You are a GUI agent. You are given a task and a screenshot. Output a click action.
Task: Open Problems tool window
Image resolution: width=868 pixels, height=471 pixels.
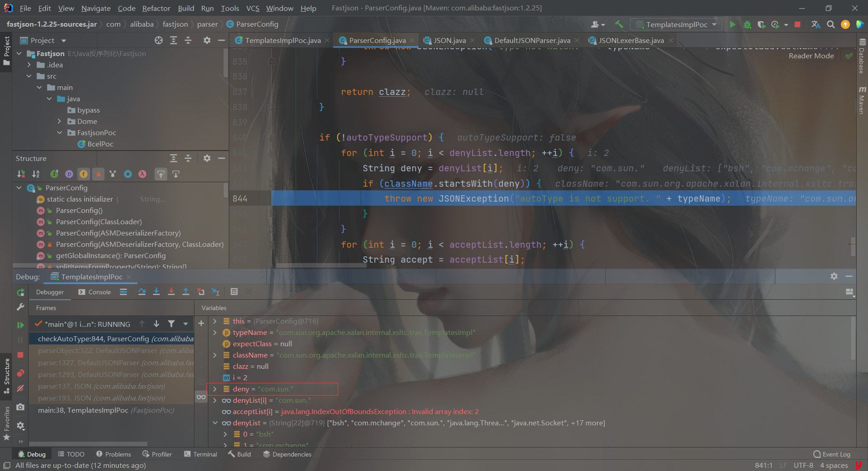click(x=113, y=454)
